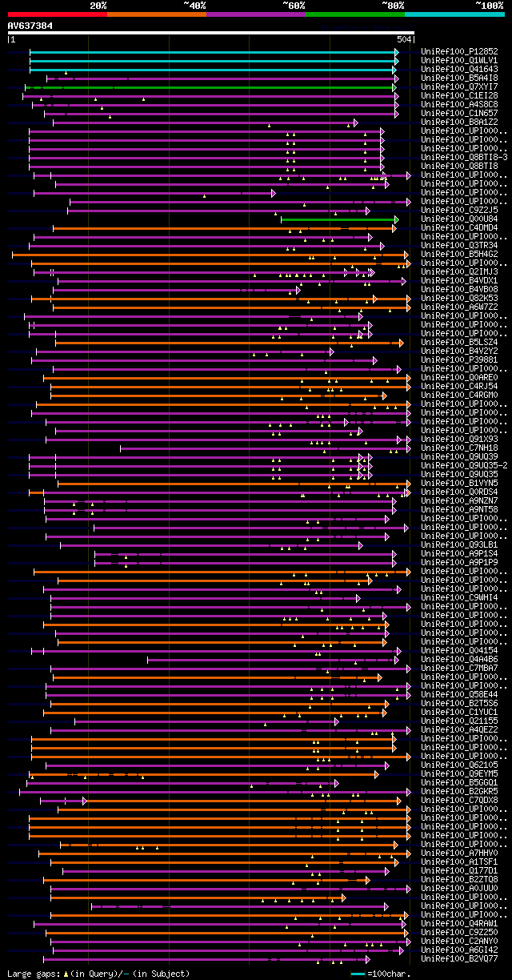Open the UniRef100_Q04154 record
This screenshot has height=980, width=512.
(460, 650)
